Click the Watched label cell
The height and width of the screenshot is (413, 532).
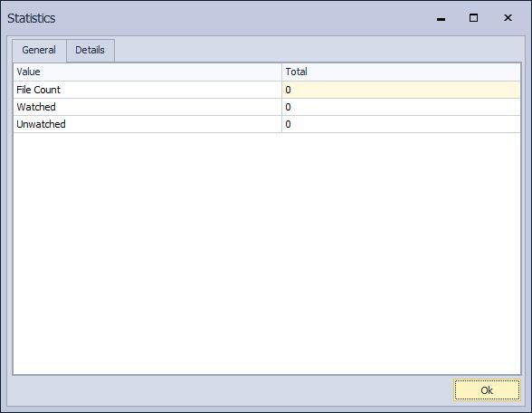(147, 107)
